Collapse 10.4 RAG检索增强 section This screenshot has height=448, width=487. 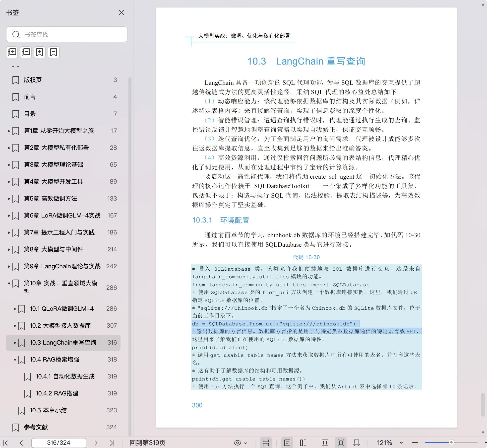coord(15,360)
